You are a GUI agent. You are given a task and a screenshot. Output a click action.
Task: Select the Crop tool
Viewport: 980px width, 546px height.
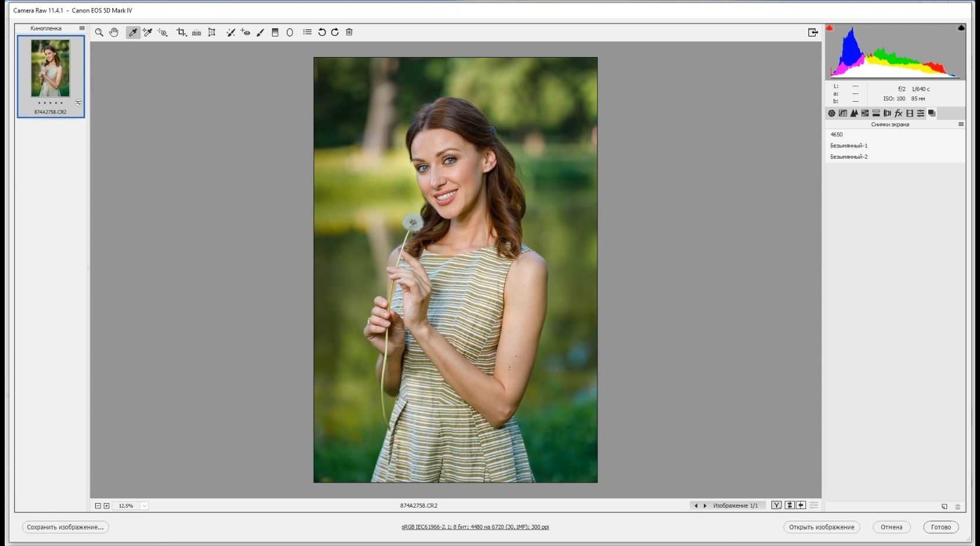pyautogui.click(x=182, y=32)
